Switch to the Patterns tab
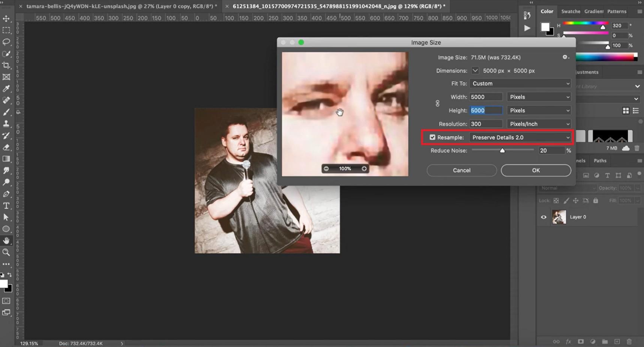This screenshot has width=644, height=347. coord(617,12)
